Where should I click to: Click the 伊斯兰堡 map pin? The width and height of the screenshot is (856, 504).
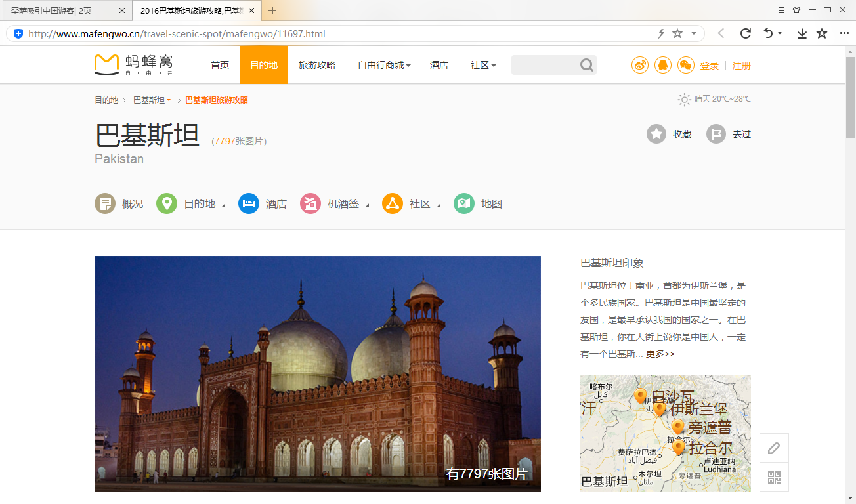tap(659, 409)
